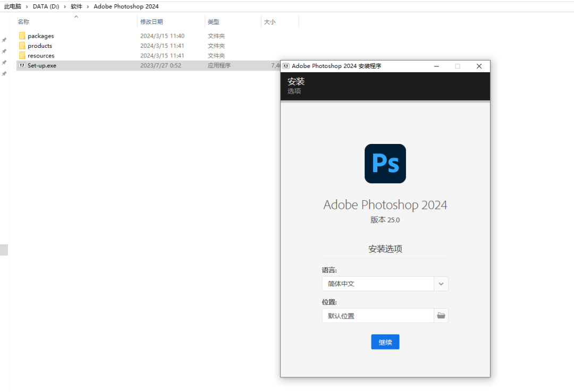Screen dimensions: 574x392
Task: Expand breadcrumb chevron after 软件
Action: coord(88,6)
